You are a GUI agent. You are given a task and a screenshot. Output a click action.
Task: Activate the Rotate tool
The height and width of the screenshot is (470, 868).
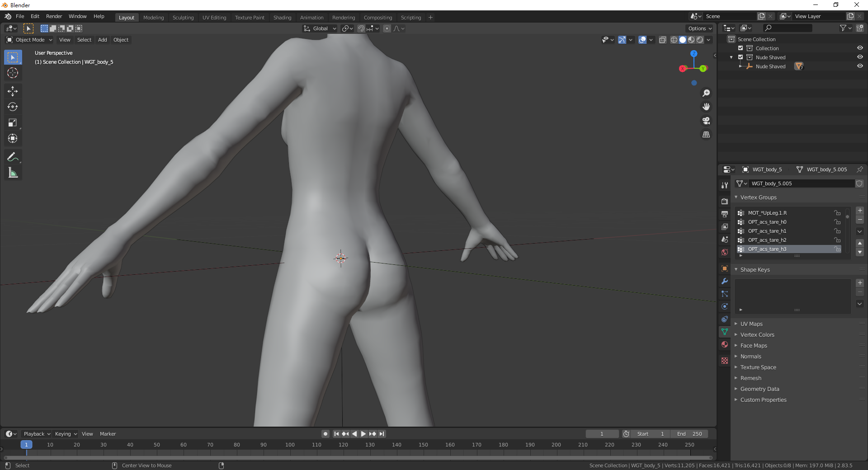pyautogui.click(x=13, y=107)
